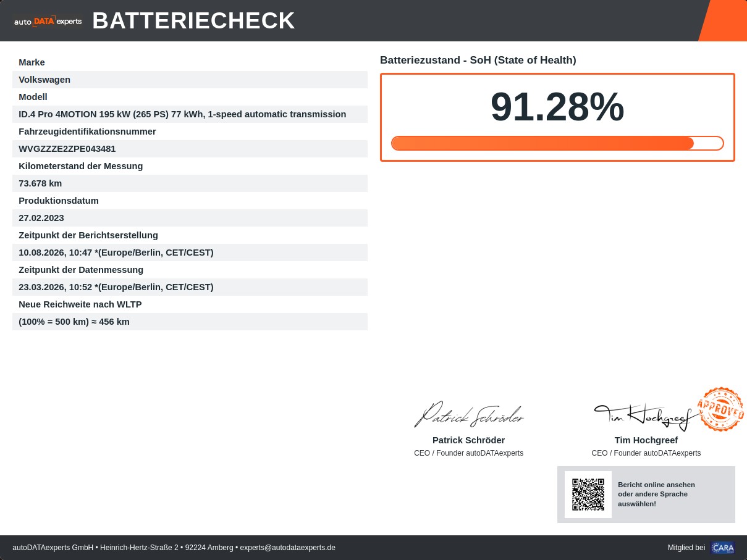Screen dimensions: 747x560
Task: Click the Volkswagen brand value row
Action: (190, 80)
